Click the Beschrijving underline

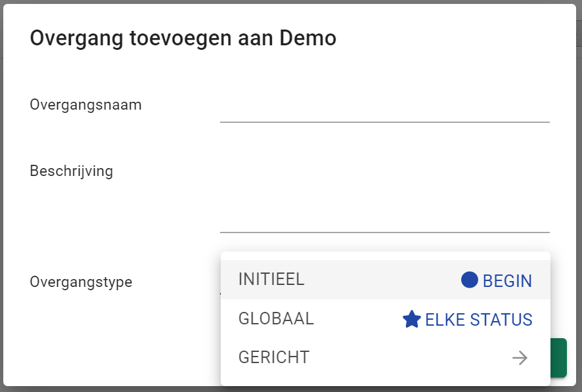pyautogui.click(x=384, y=232)
